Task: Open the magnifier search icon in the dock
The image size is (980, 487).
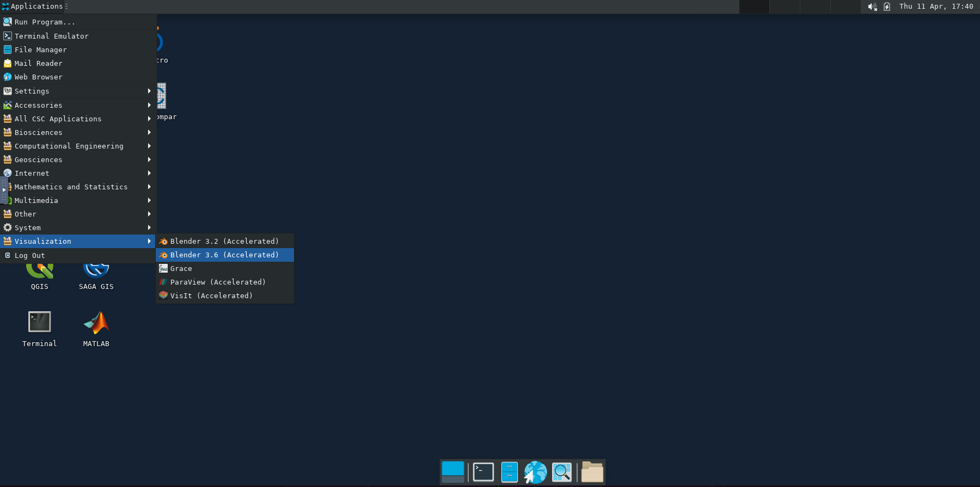Action: [562, 472]
